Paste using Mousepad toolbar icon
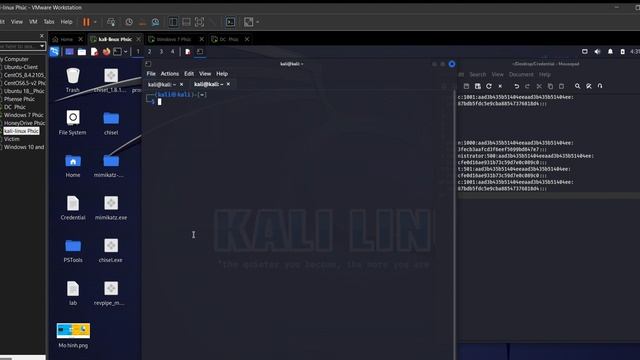 pyautogui.click(x=561, y=86)
